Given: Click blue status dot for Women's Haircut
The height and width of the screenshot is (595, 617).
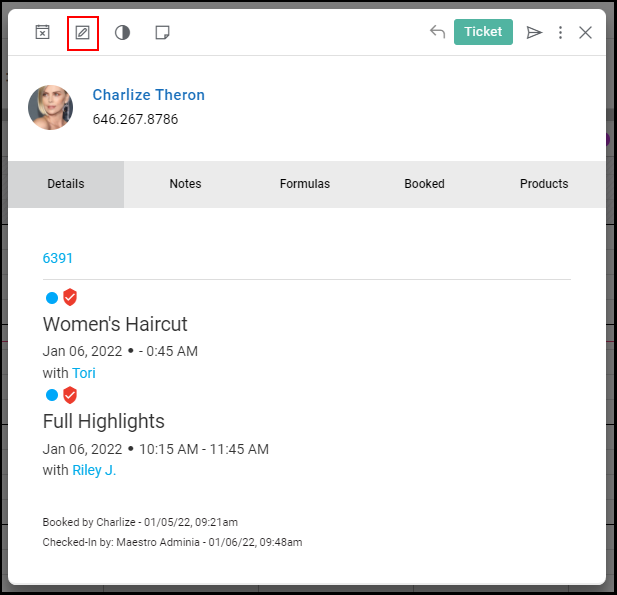Looking at the screenshot, I should [52, 298].
